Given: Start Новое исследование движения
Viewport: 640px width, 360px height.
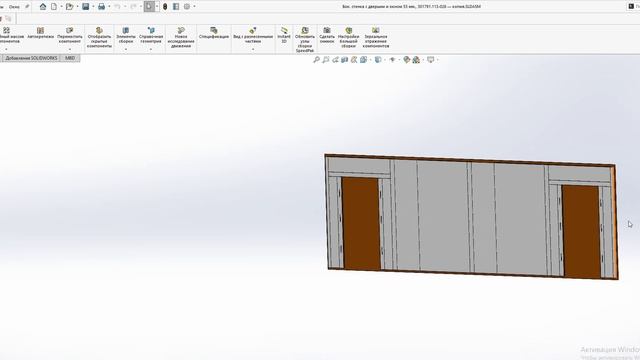Looking at the screenshot, I should (181, 38).
